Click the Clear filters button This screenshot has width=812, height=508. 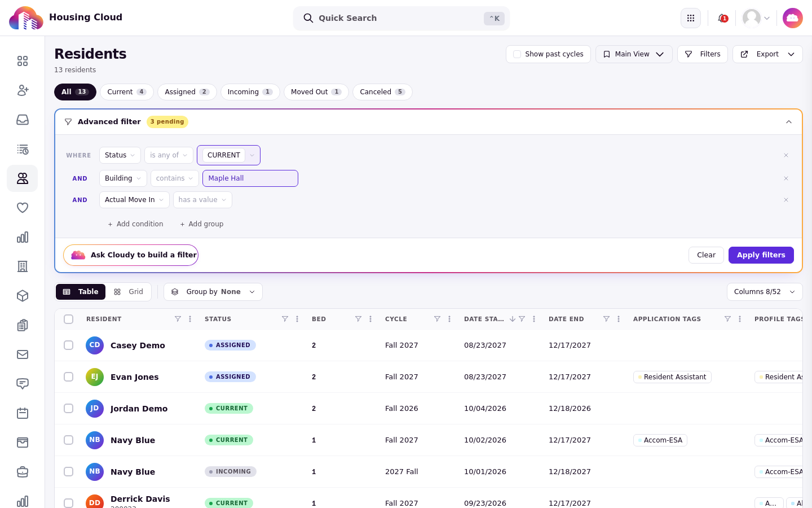tap(706, 255)
